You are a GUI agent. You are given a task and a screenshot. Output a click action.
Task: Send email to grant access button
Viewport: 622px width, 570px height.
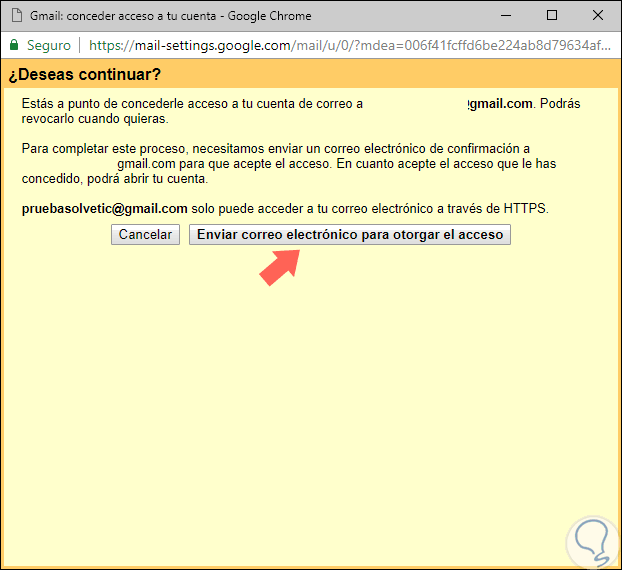349,234
